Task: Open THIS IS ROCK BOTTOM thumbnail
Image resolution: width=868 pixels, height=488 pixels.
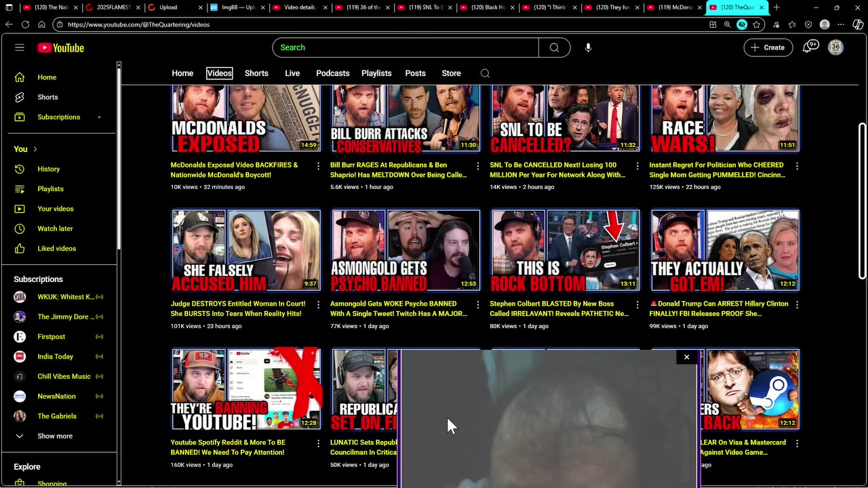Action: (565, 250)
